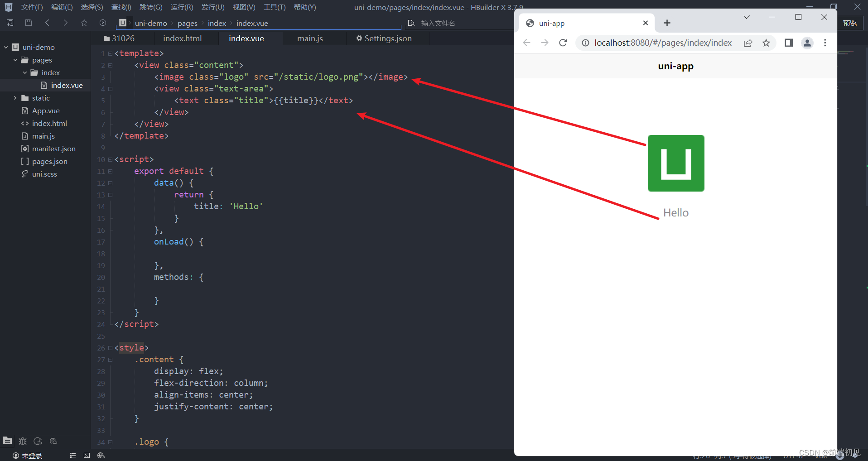
Task: Select uni.scss in the project tree
Action: point(44,174)
